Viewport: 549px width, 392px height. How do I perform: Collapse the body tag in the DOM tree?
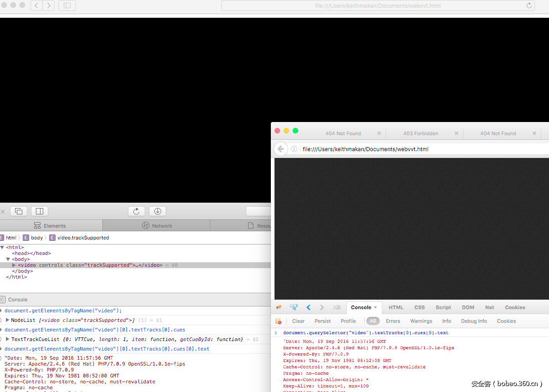pos(8,259)
